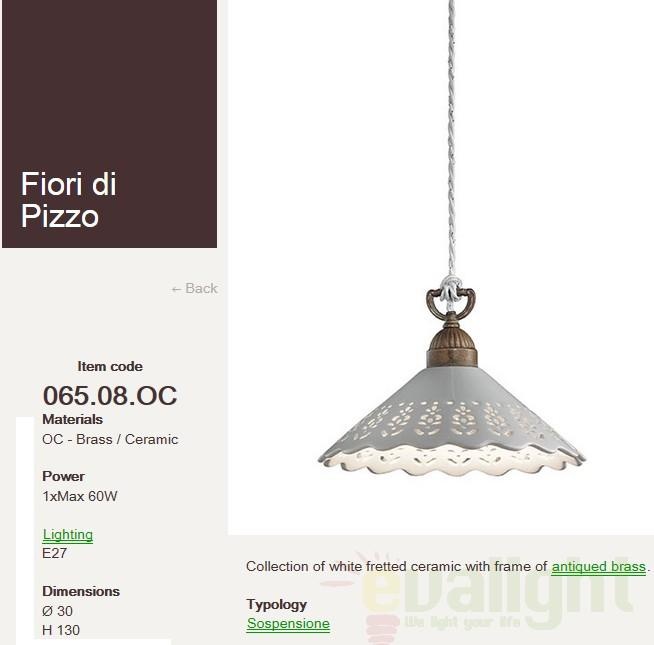Click the Power heading
Image resolution: width=654 pixels, height=645 pixels.
(63, 476)
